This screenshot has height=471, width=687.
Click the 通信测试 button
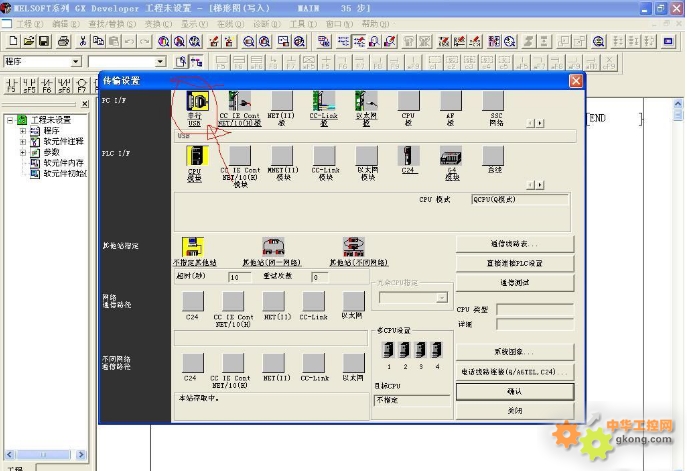(x=515, y=283)
